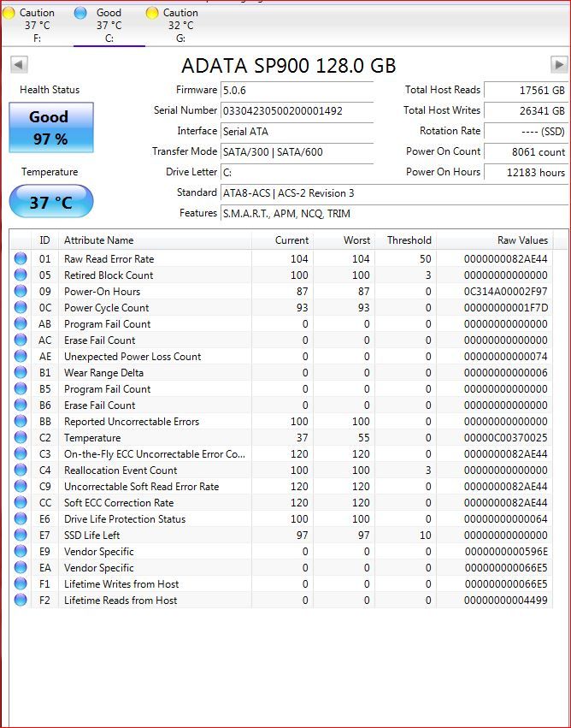Click the status orb for Wear Range Delta

click(21, 372)
